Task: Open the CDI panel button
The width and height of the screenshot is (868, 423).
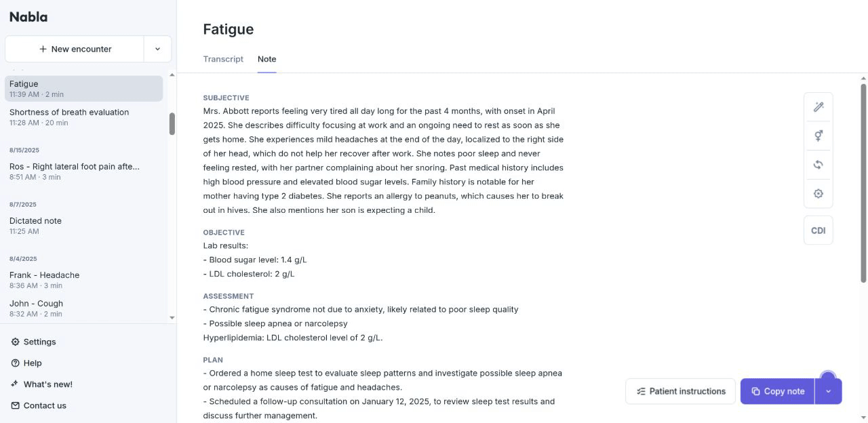Action: click(818, 230)
